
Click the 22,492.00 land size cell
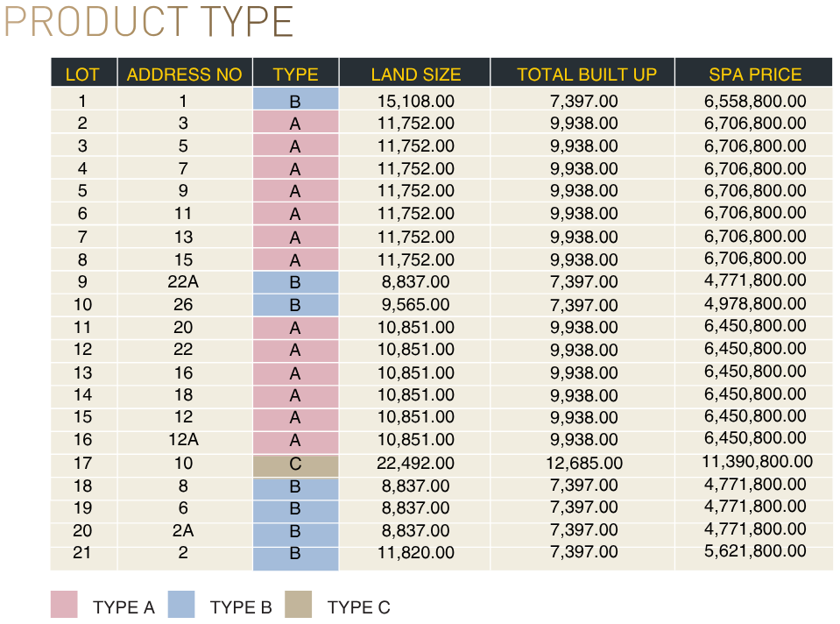point(415,464)
